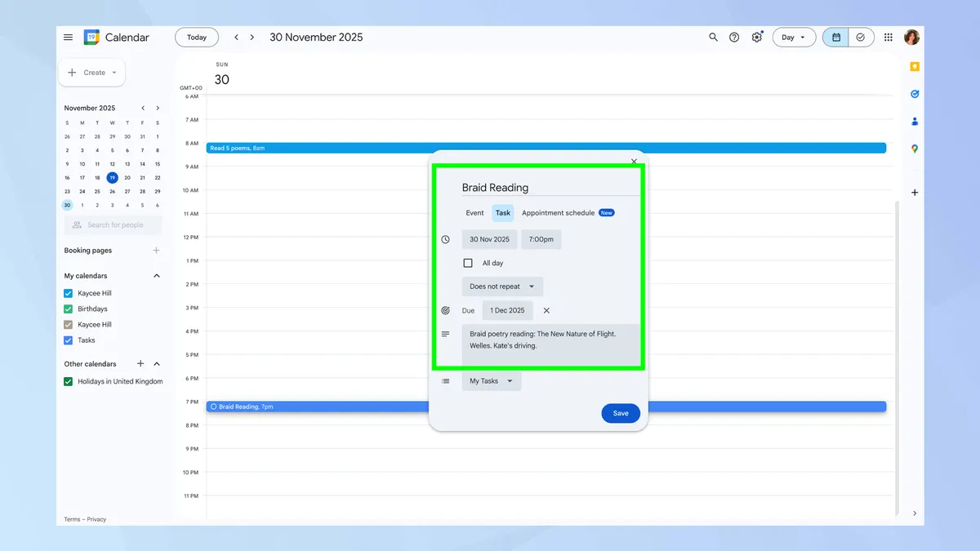Click the 1 Dec 2025 due date field
Screen dimensions: 980x551
tap(507, 310)
